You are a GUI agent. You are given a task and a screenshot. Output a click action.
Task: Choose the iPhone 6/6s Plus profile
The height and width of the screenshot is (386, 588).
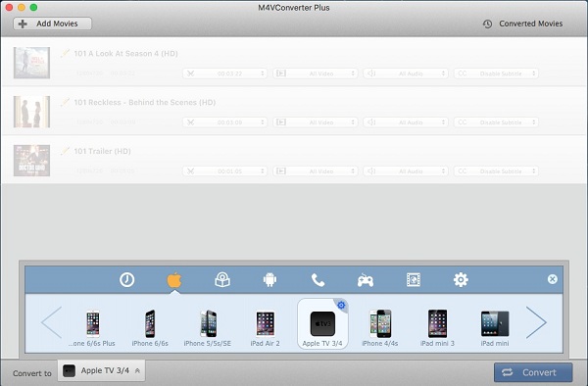click(92, 327)
